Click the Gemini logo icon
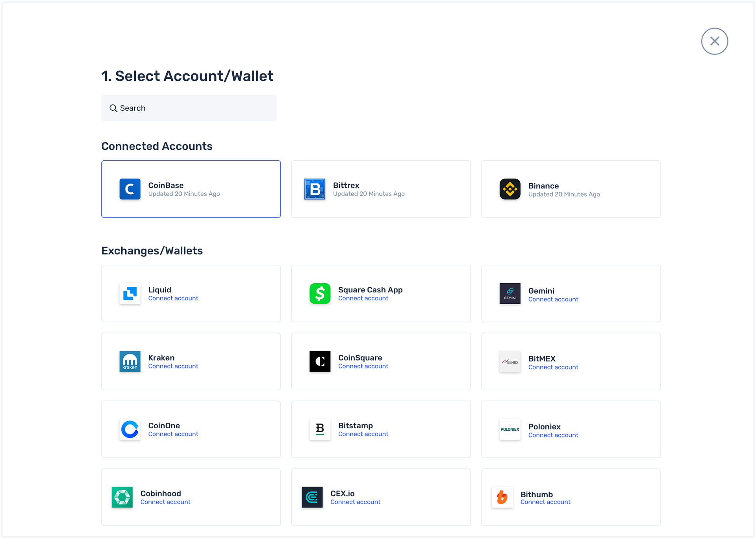The width and height of the screenshot is (756, 539). coord(510,294)
